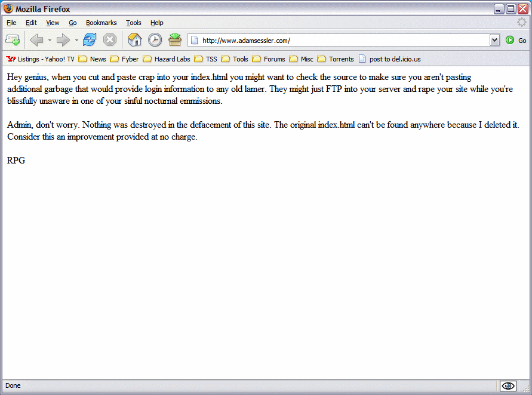
Task: Expand the News bookmark folder
Action: [92, 59]
